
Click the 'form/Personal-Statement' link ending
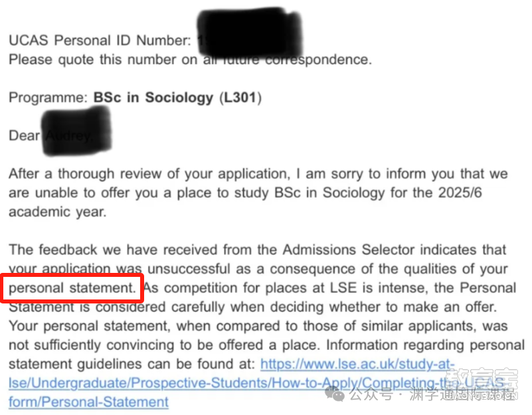click(x=88, y=402)
